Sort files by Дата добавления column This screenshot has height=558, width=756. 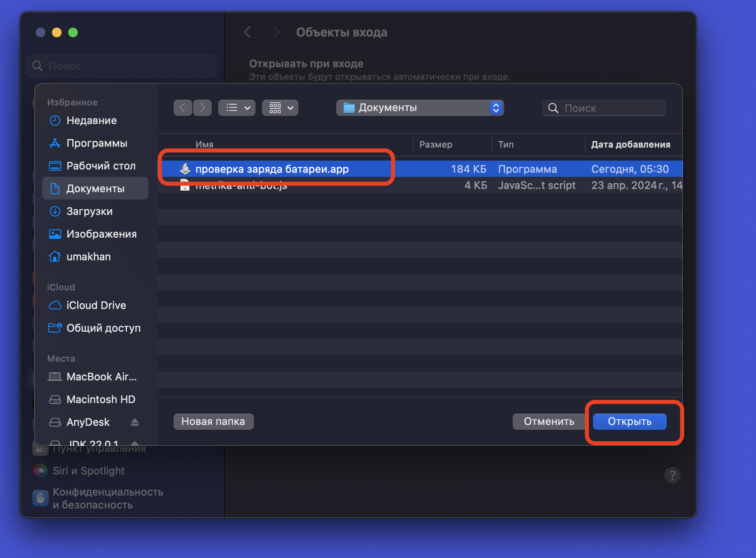click(x=630, y=144)
